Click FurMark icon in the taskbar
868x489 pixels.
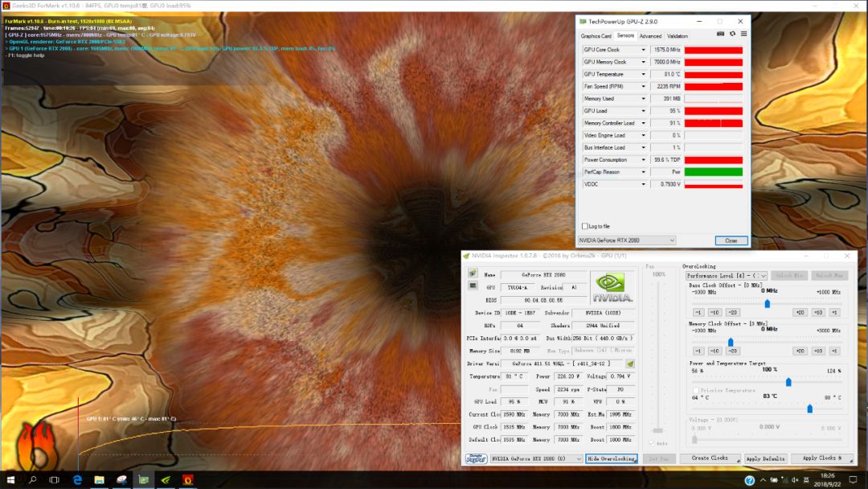(x=187, y=480)
